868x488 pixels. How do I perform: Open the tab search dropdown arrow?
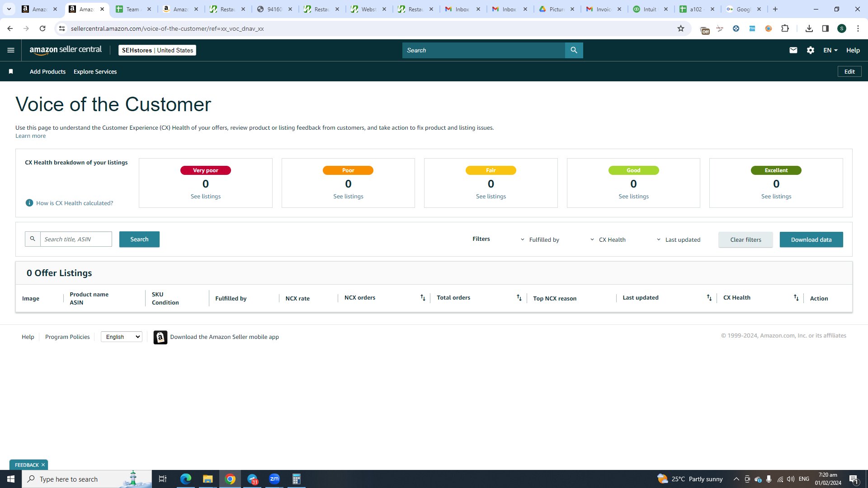coord(9,9)
